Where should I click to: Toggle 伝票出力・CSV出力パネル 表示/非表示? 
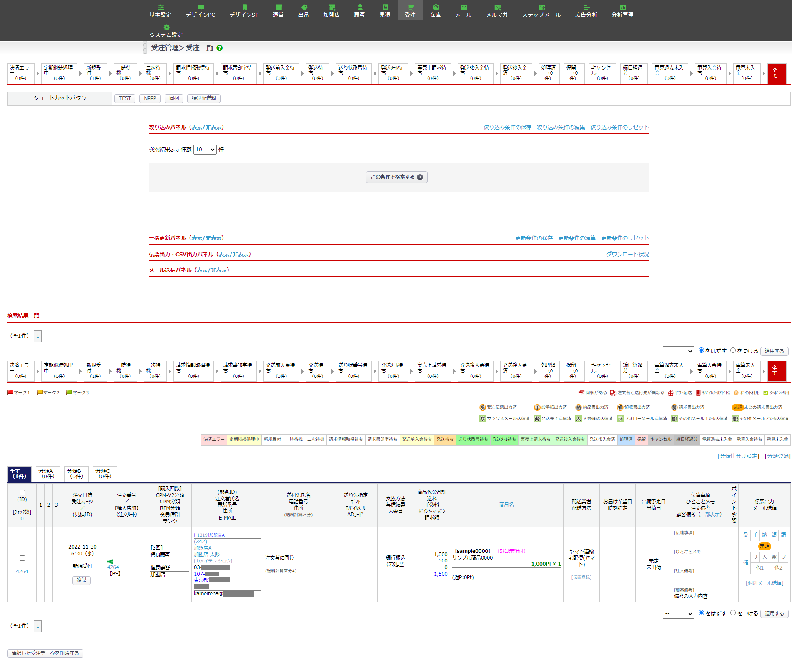pos(234,255)
